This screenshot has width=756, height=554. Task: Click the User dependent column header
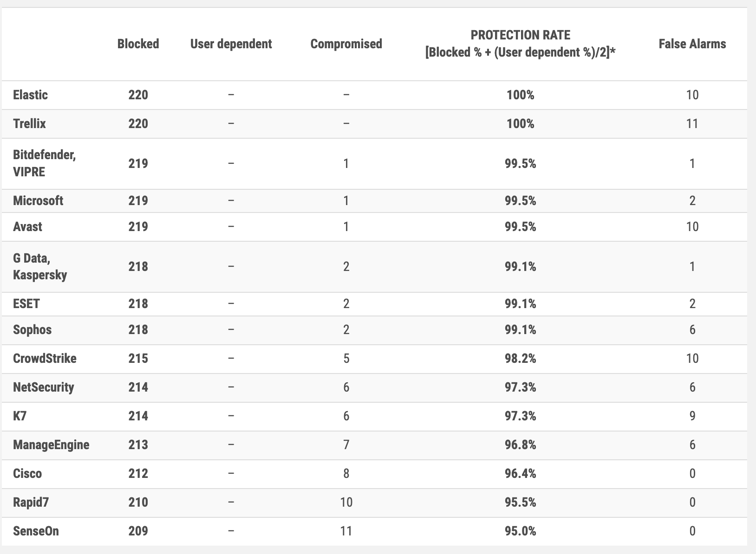pos(231,44)
